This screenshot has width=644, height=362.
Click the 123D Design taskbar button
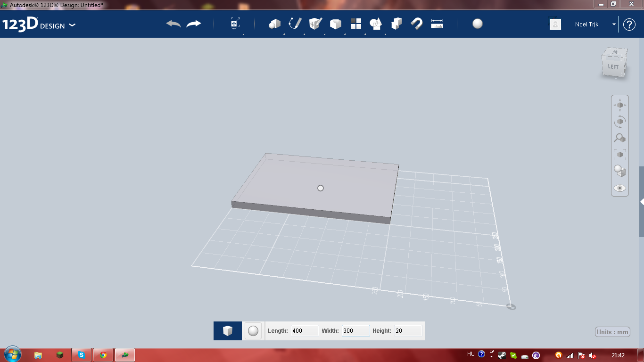click(x=125, y=355)
